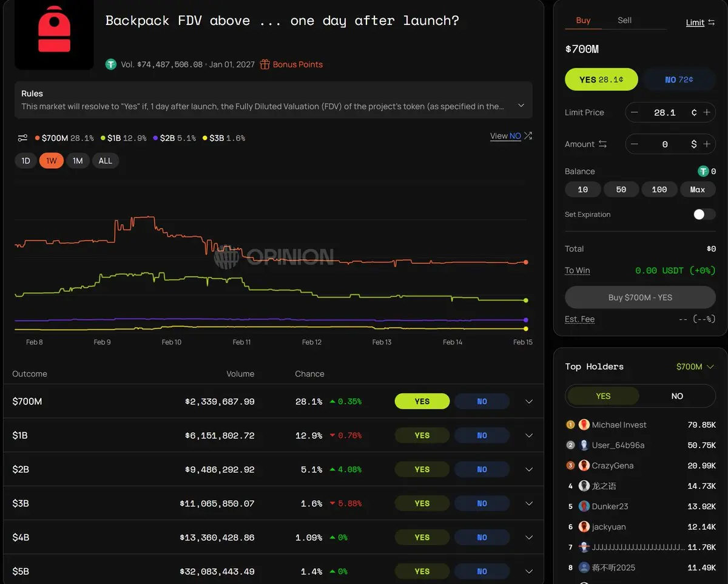Viewport: 728px width, 584px height.
Task: Click NO in the $1B outcome row
Action: [482, 435]
